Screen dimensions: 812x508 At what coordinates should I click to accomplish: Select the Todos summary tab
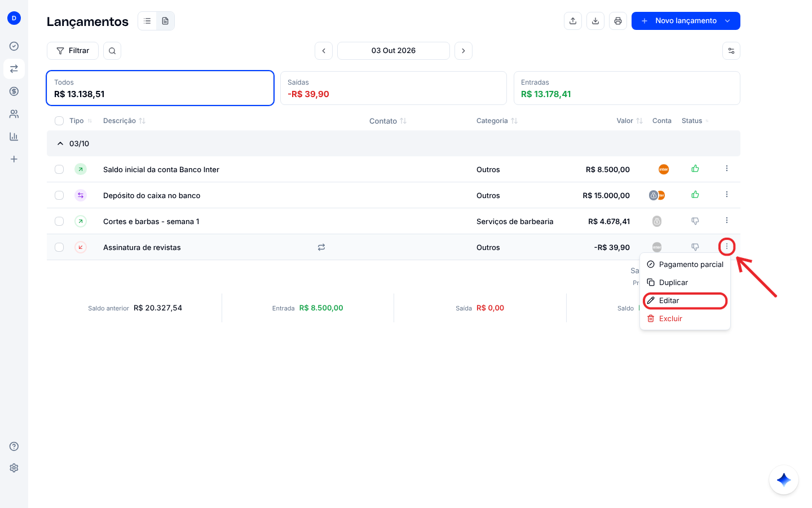click(x=160, y=88)
